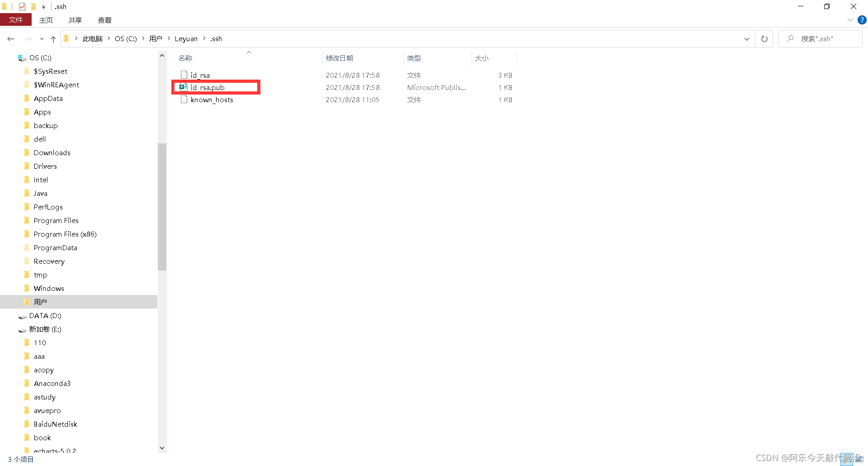Screen dimensions: 868x466
Task: Open the Help question mark icon
Action: [x=862, y=20]
